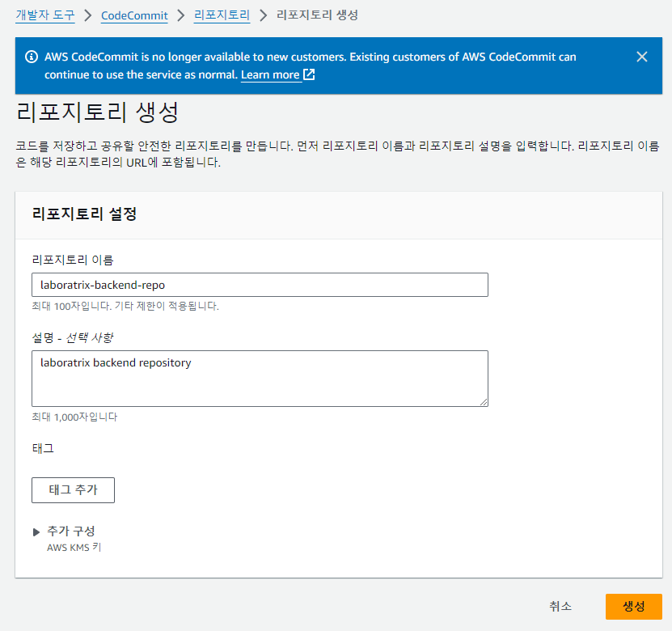Click the repository name input field
672x631 pixels.
pyautogui.click(x=260, y=285)
